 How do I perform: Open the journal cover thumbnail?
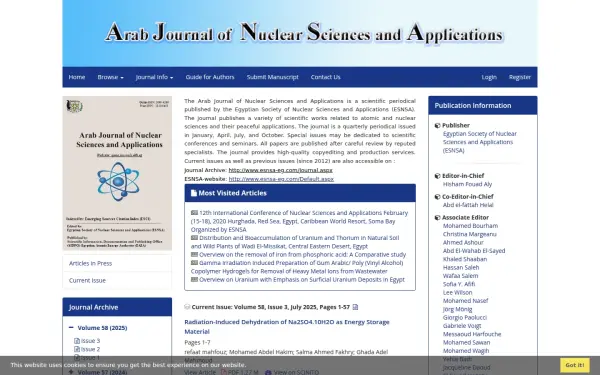pos(117,173)
